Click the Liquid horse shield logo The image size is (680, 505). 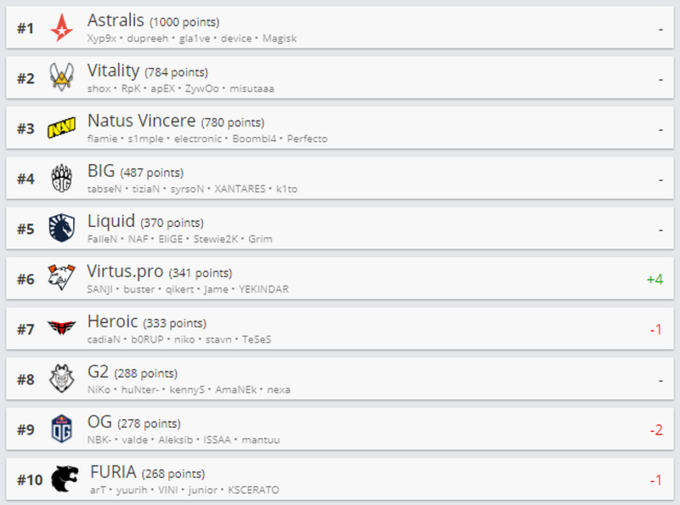[x=62, y=228]
